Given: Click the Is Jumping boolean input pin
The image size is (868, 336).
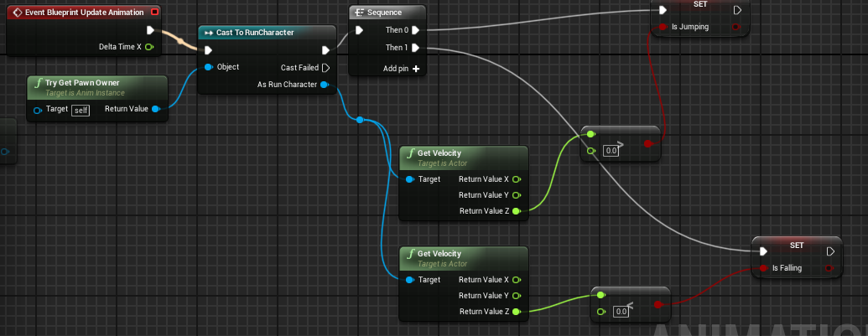Looking at the screenshot, I should coord(663,27).
